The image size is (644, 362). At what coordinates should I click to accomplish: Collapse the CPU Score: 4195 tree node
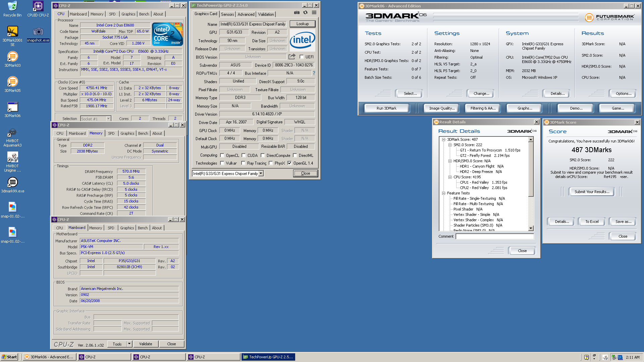pos(450,177)
